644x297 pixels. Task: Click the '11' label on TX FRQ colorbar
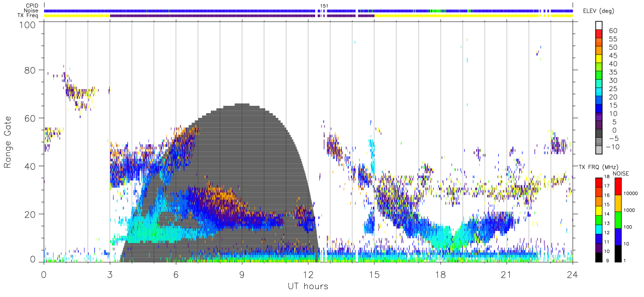coord(608,243)
